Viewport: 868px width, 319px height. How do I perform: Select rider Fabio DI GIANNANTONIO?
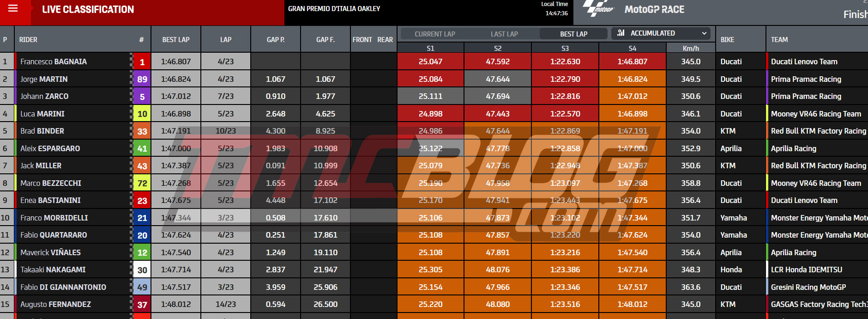pyautogui.click(x=63, y=287)
